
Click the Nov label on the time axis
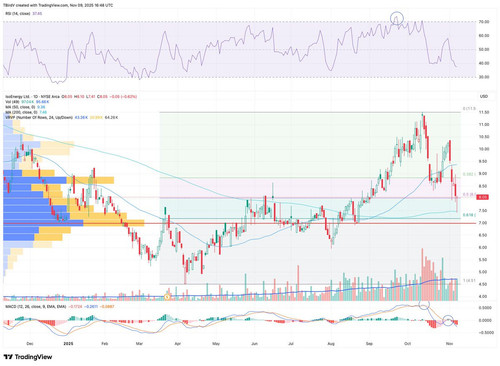point(449,343)
